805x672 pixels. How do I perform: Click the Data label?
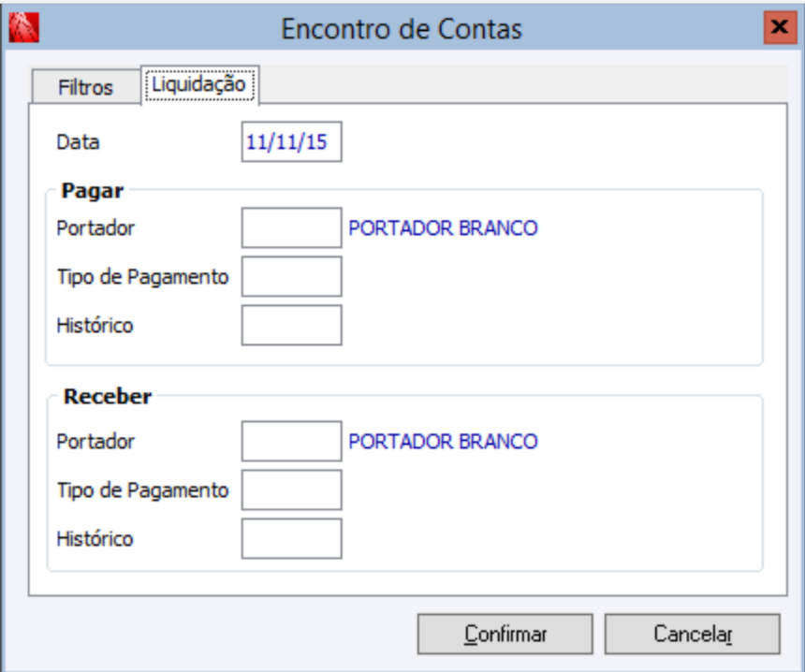pyautogui.click(x=78, y=143)
